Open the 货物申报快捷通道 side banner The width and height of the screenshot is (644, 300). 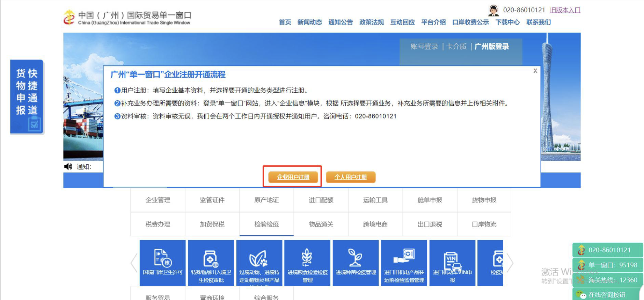pyautogui.click(x=27, y=97)
